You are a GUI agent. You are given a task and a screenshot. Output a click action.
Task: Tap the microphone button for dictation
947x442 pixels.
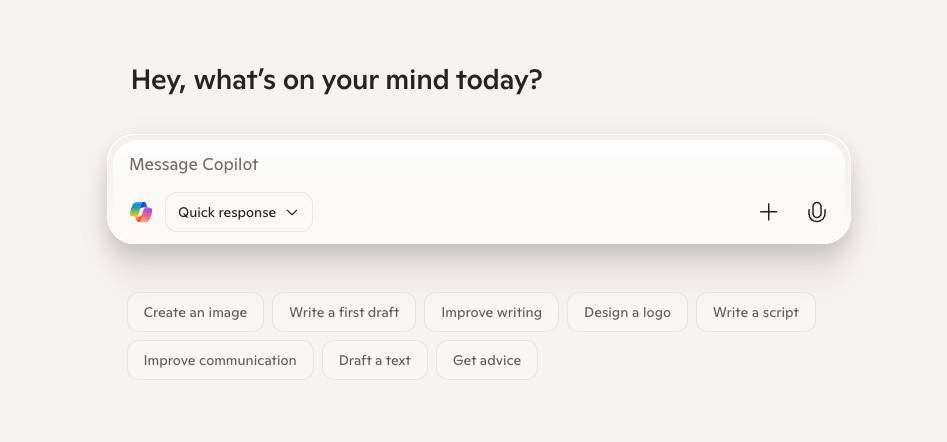[x=817, y=212]
